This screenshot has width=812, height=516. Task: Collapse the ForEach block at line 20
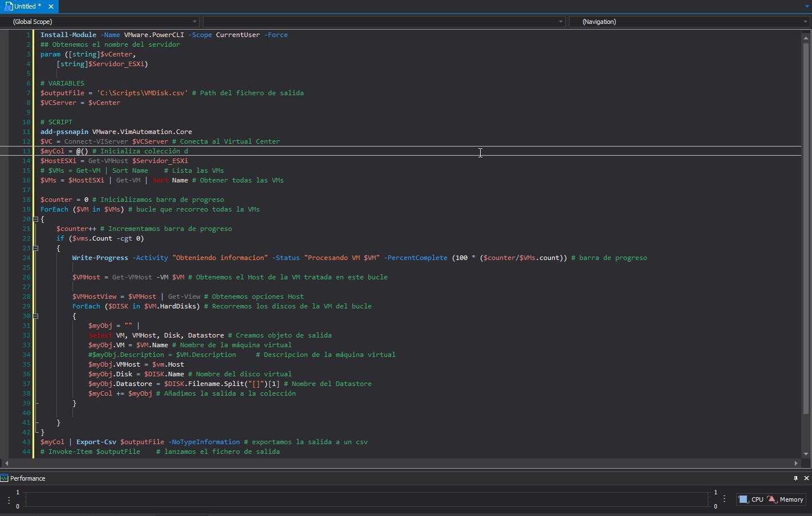pyautogui.click(x=35, y=219)
